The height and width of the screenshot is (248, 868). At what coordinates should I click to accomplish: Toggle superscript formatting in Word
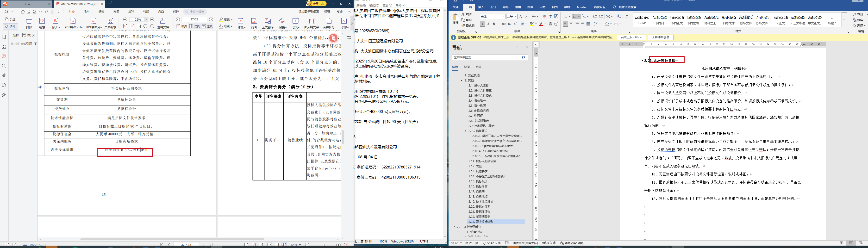(515, 24)
